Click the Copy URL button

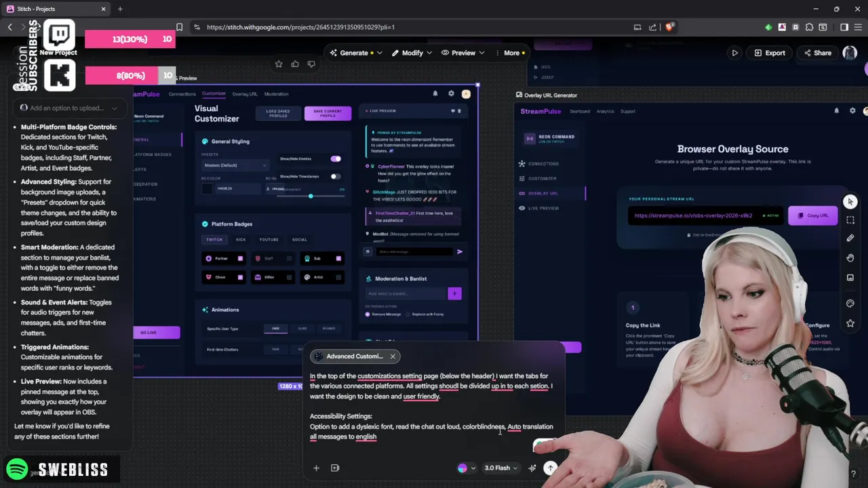pos(812,216)
